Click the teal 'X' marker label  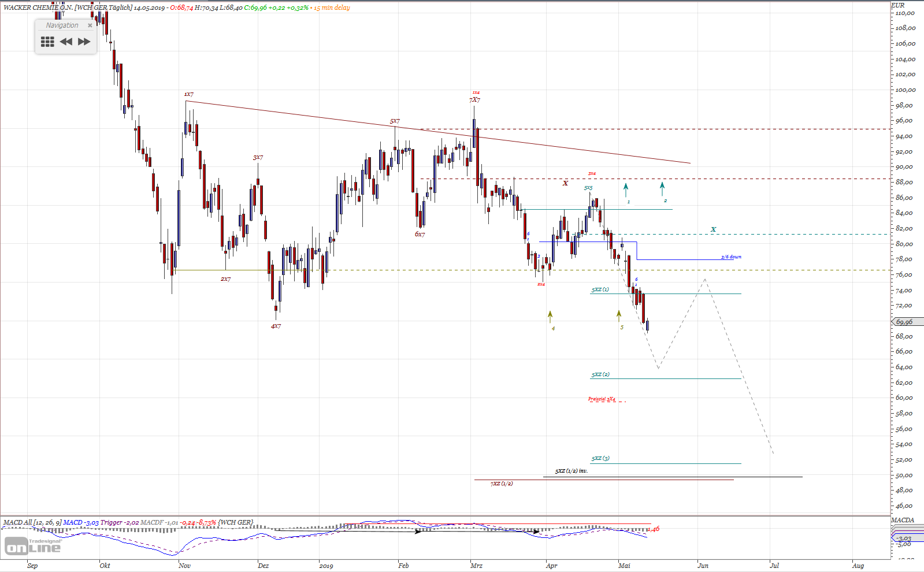pyautogui.click(x=713, y=229)
